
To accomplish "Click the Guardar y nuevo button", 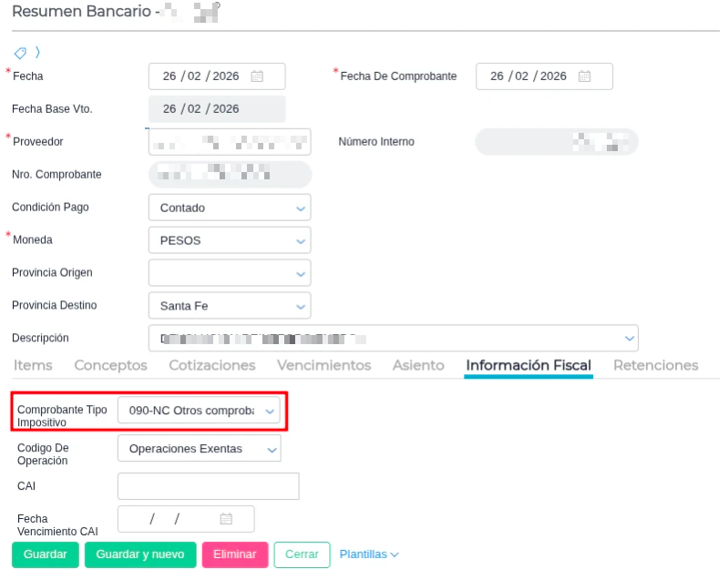I will (x=140, y=554).
